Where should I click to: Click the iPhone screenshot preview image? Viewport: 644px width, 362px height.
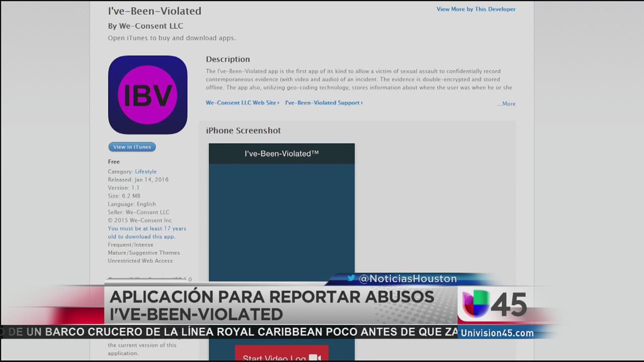281,221
